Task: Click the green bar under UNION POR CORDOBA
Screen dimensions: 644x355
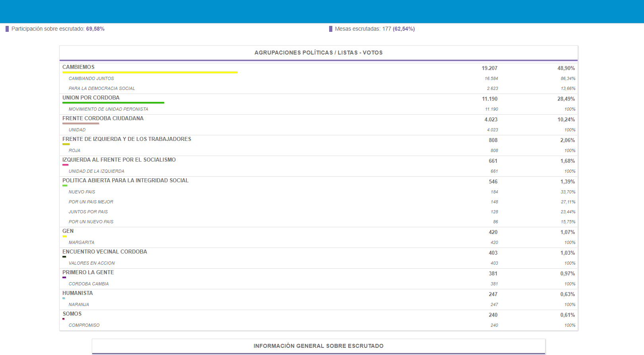Action: point(113,103)
